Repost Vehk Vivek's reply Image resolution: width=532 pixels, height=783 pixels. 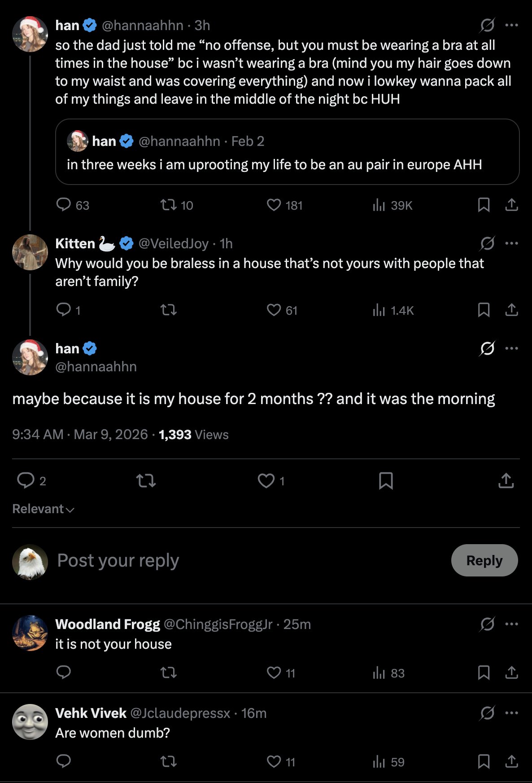pyautogui.click(x=169, y=761)
